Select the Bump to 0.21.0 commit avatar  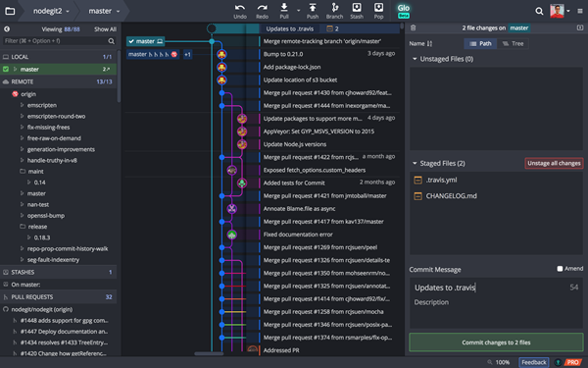pos(221,54)
